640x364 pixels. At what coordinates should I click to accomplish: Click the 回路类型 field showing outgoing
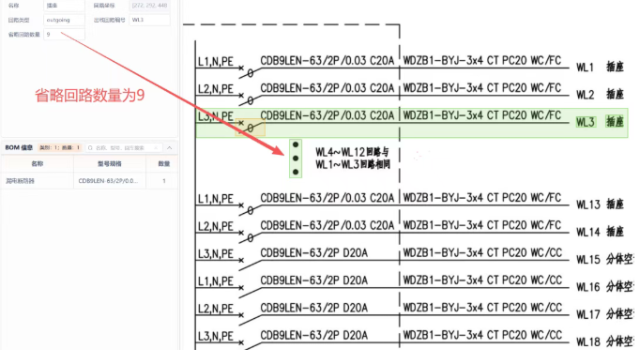tap(64, 20)
